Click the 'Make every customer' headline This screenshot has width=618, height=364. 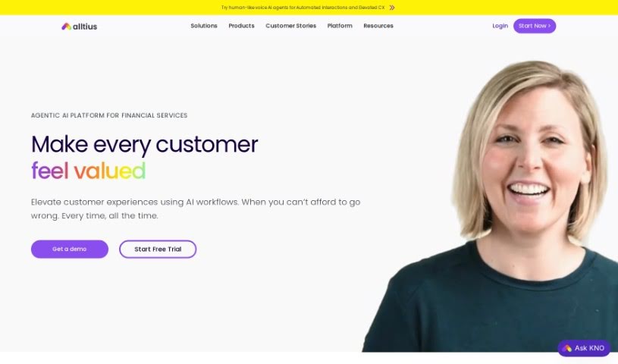coord(144,144)
